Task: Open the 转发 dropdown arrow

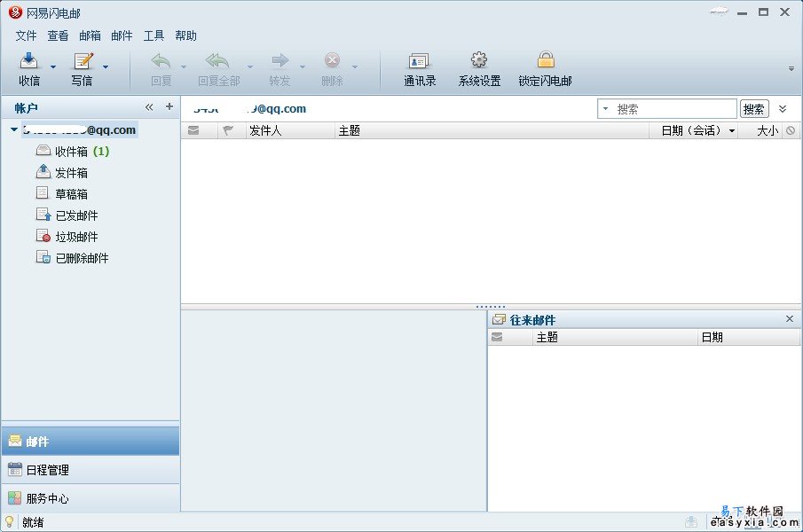Action: point(303,67)
